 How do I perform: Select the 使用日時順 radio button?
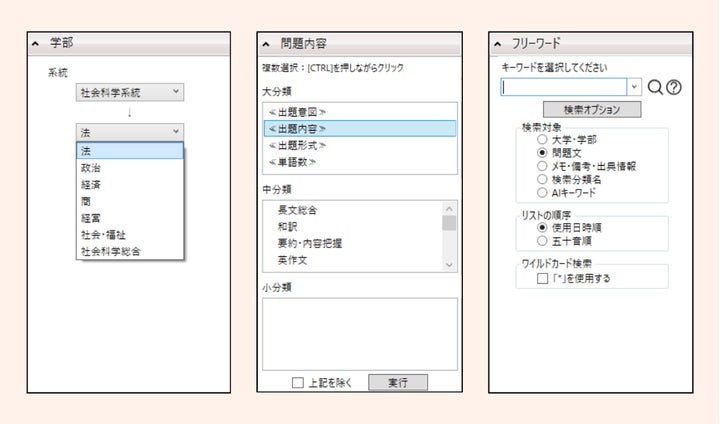[542, 227]
